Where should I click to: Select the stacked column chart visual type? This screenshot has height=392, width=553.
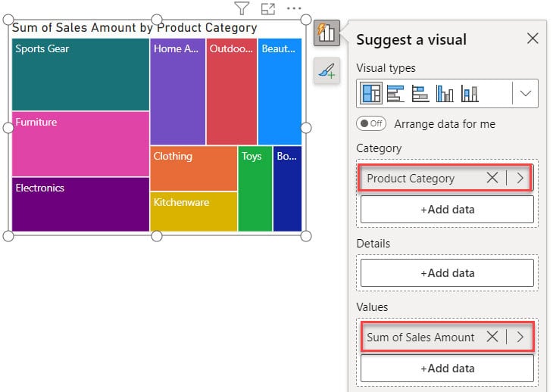[470, 94]
